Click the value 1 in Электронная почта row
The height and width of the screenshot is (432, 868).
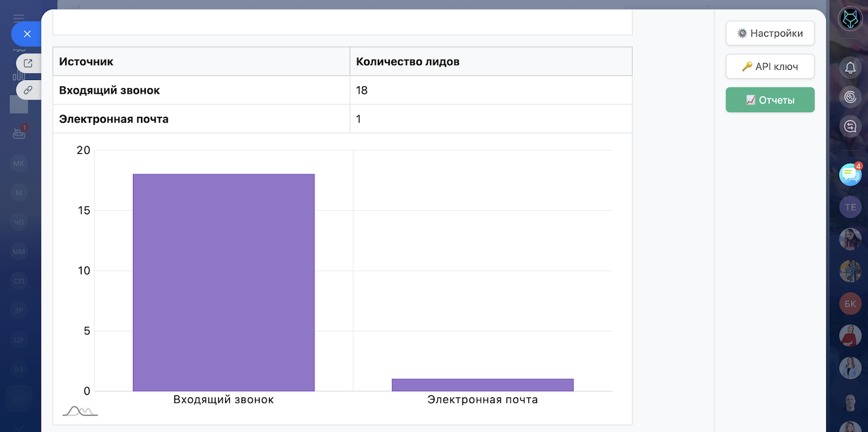[x=359, y=119]
